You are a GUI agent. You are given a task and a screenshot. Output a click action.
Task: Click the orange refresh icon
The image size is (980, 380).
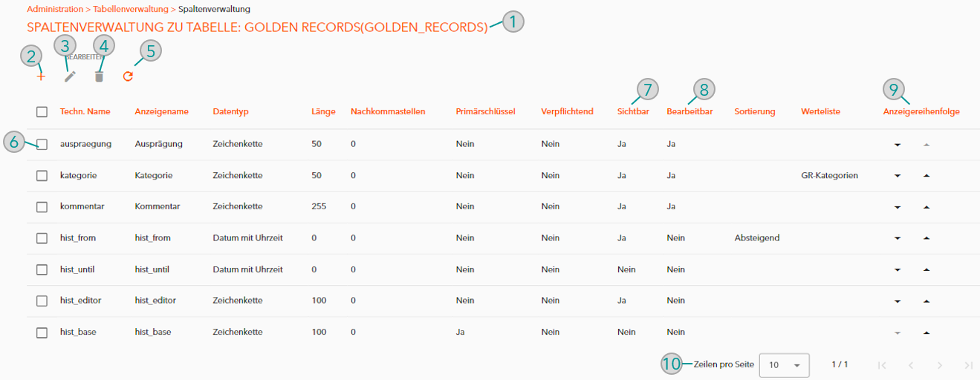click(128, 76)
